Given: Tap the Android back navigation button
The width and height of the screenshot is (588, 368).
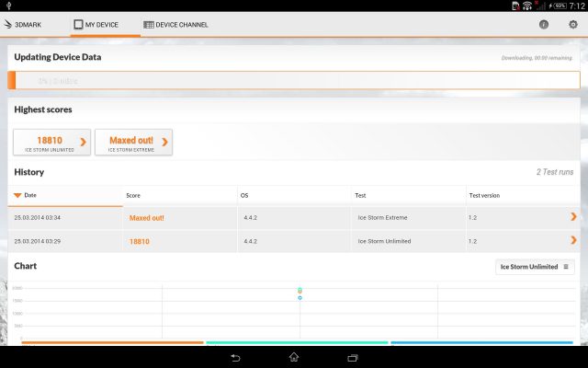Looking at the screenshot, I should [x=235, y=358].
